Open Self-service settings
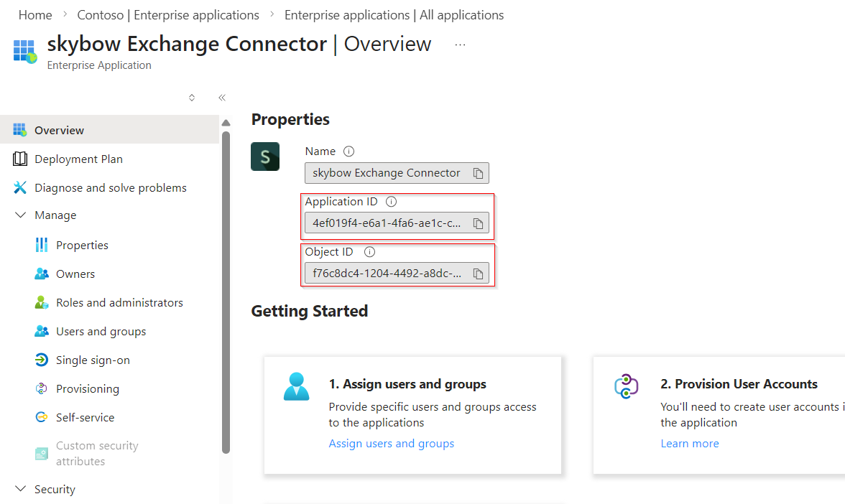Viewport: 845px width, 504px height. point(84,416)
